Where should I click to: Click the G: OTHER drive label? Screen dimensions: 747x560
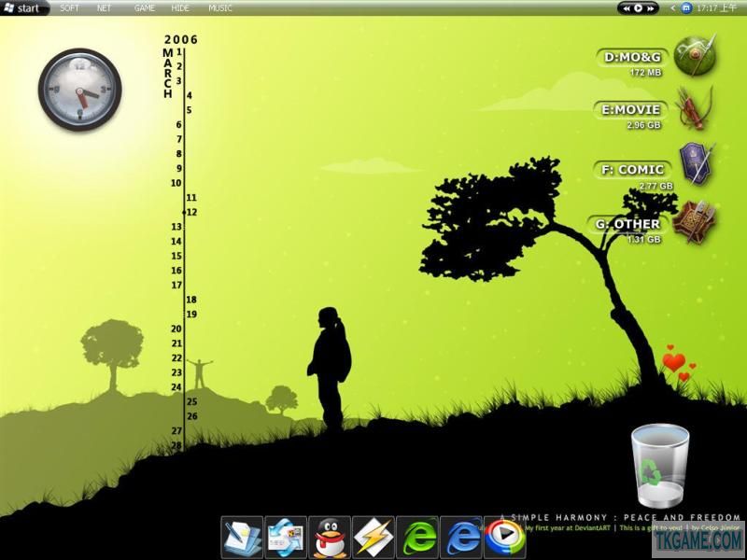click(x=627, y=224)
